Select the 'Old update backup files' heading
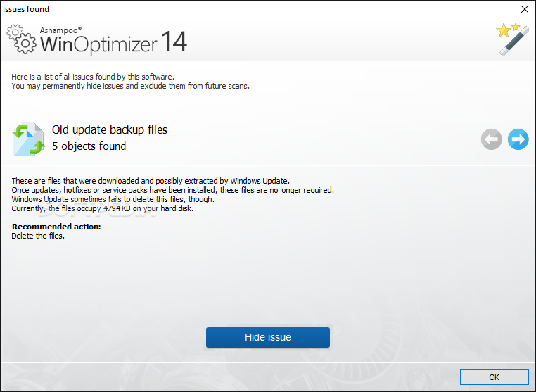The height and width of the screenshot is (392, 536). click(110, 130)
